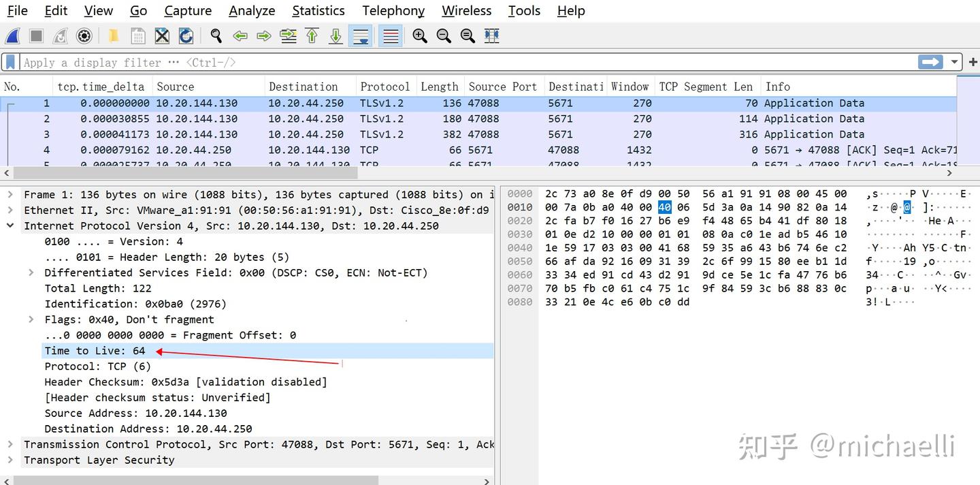Image resolution: width=980 pixels, height=485 pixels.
Task: Open the capture options gear icon
Action: coord(83,35)
